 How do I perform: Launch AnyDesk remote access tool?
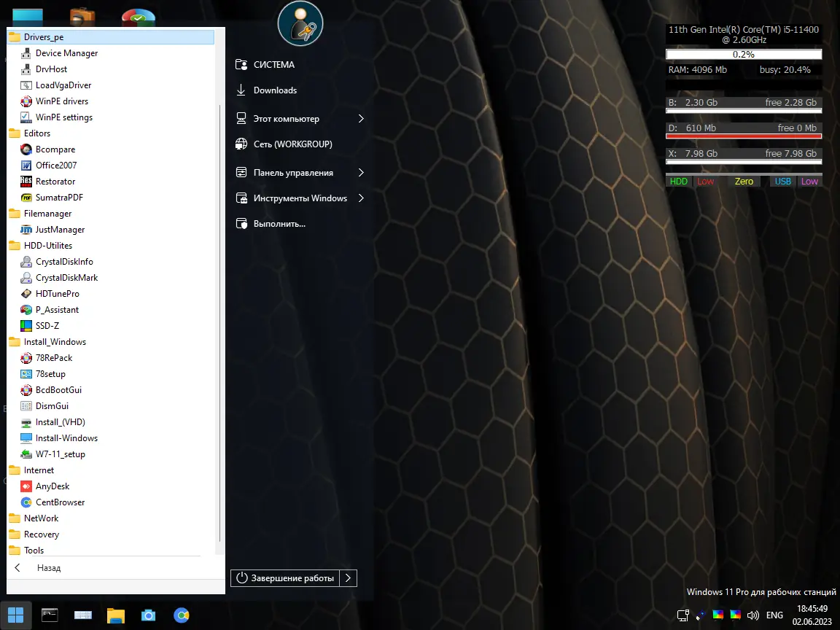click(51, 486)
